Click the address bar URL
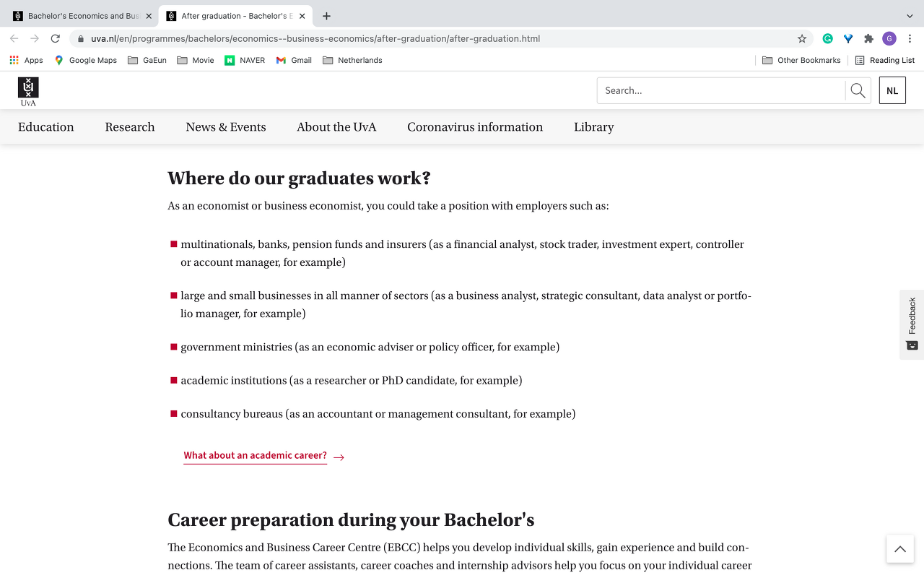The image size is (924, 578). pos(315,39)
